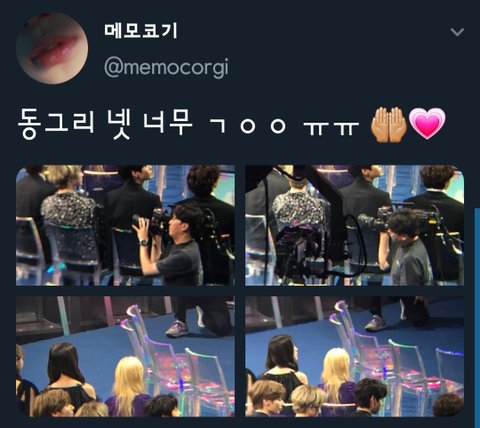480x428 pixels.
Task: Open the @memocorgi handle link
Action: click(x=166, y=67)
